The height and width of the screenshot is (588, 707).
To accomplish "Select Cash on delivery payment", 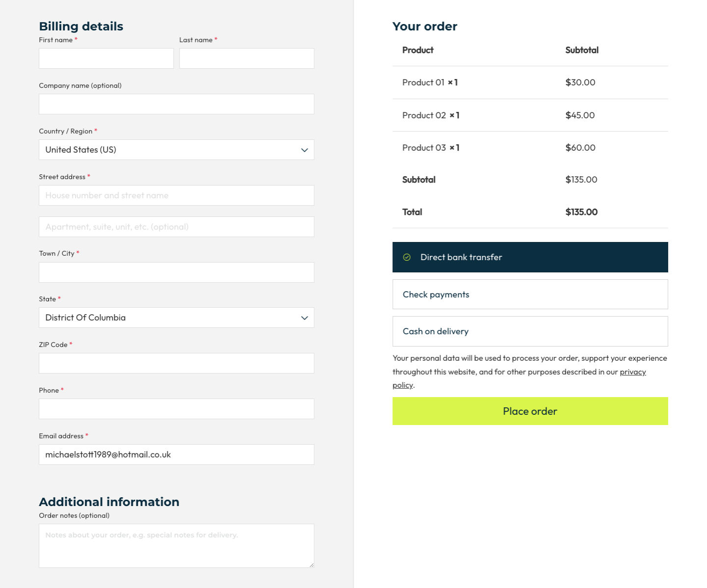I will point(530,331).
